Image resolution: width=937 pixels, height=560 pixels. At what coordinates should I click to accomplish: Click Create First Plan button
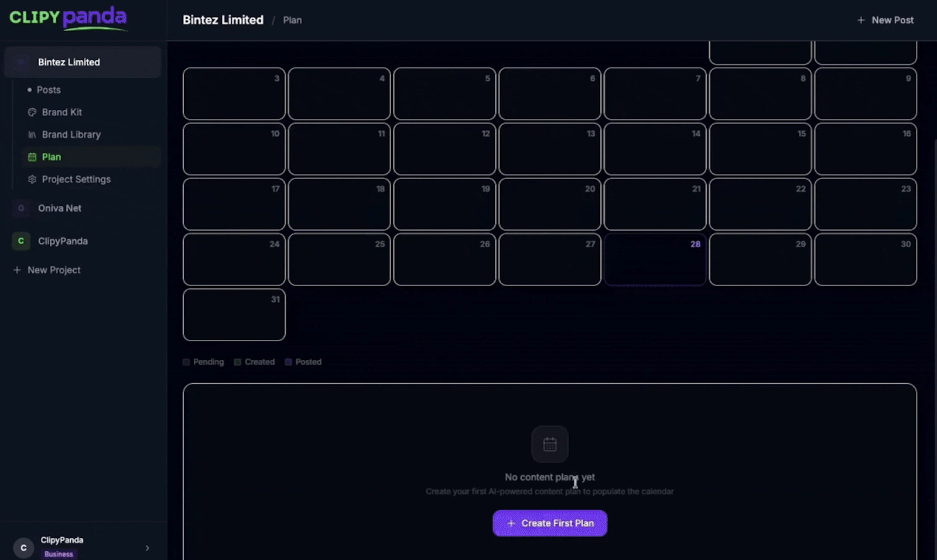pos(550,523)
